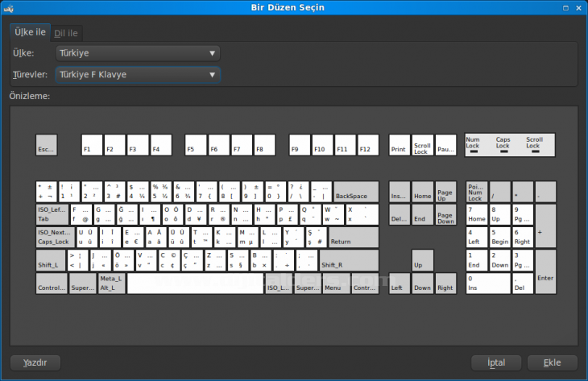
Task: Expand the Türevler dropdown (Türkiye F Klavye)
Action: (138, 75)
